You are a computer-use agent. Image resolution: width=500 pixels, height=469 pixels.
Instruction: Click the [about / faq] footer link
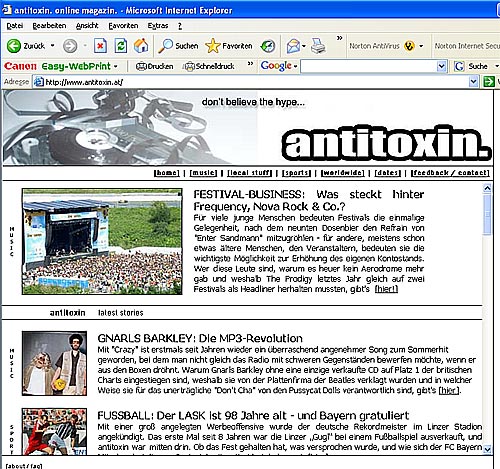click(24, 466)
